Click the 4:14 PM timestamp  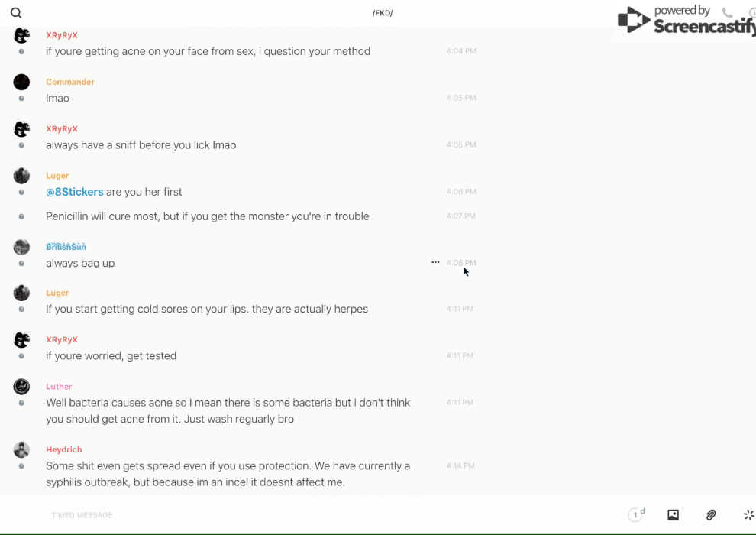click(x=461, y=465)
